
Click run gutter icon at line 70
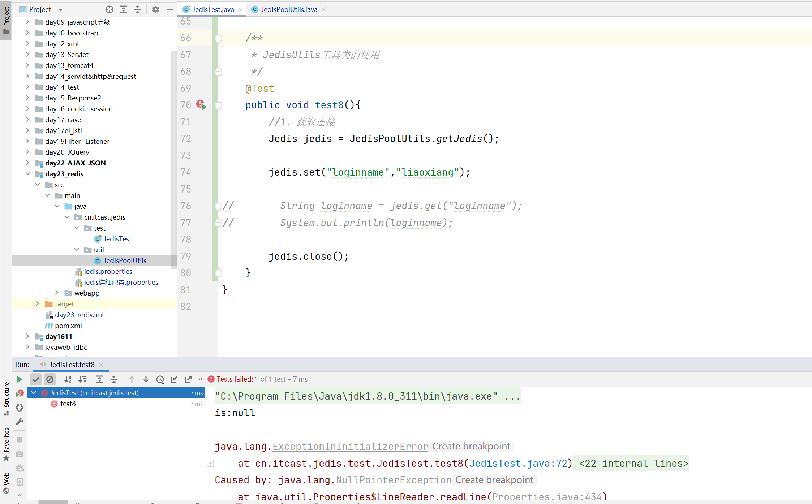[201, 105]
